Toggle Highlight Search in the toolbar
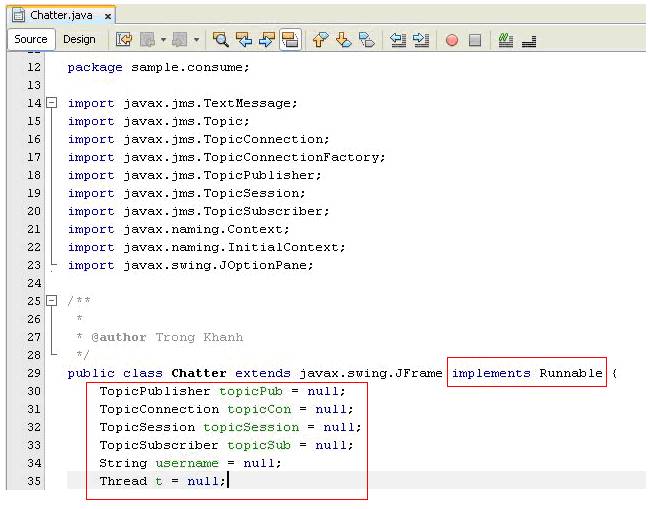The image size is (651, 509). tap(290, 40)
